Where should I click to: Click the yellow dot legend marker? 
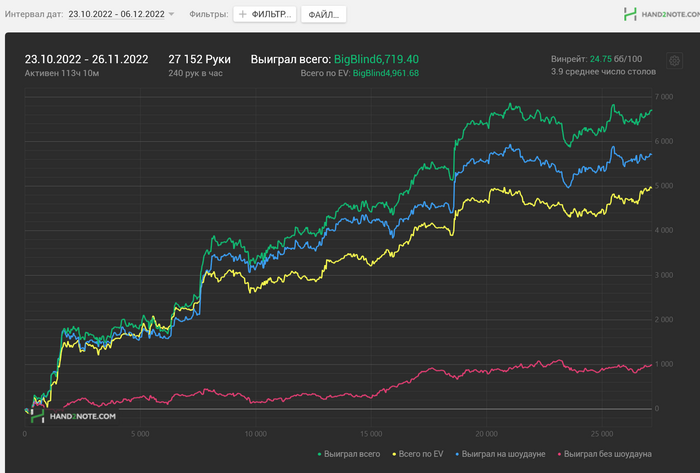(394, 454)
